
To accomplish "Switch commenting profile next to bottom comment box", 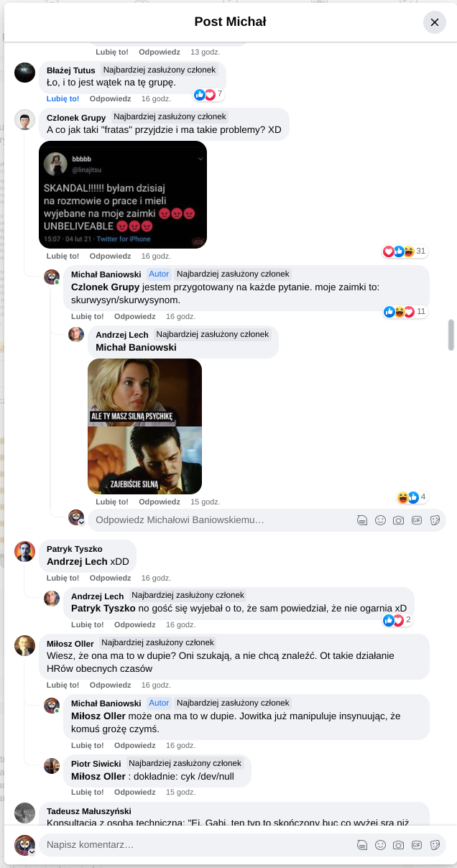I will (25, 845).
